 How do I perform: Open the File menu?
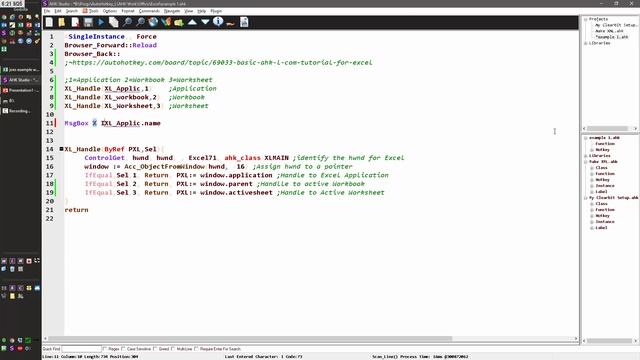point(47,11)
